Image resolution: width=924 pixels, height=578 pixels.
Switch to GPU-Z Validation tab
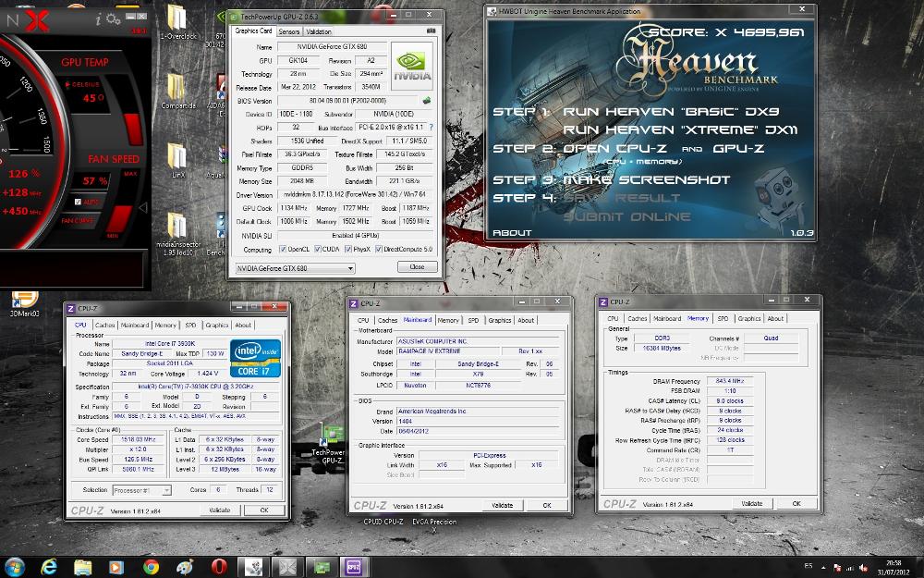point(318,31)
